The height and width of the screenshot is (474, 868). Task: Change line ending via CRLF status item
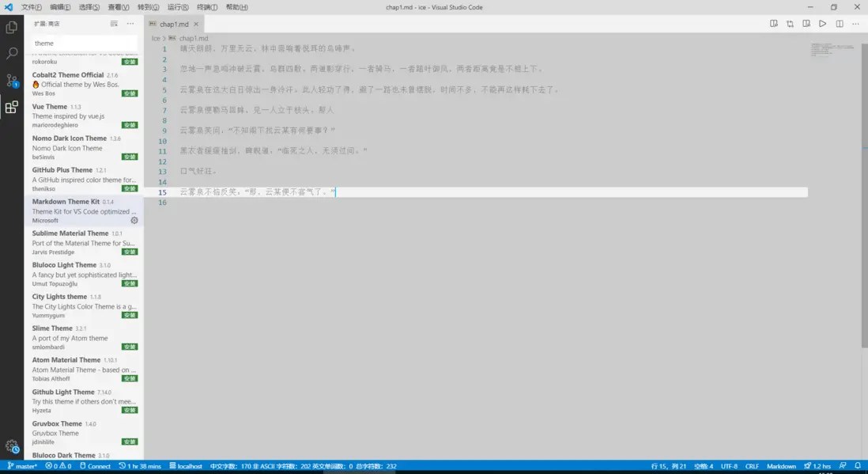pos(752,466)
